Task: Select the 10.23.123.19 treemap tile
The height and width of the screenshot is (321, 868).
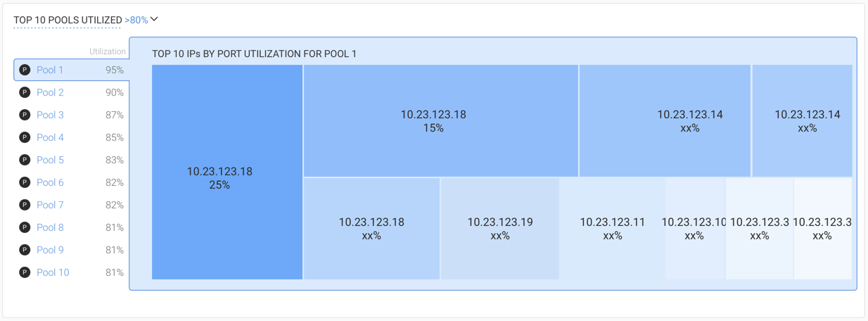Action: pyautogui.click(x=500, y=229)
